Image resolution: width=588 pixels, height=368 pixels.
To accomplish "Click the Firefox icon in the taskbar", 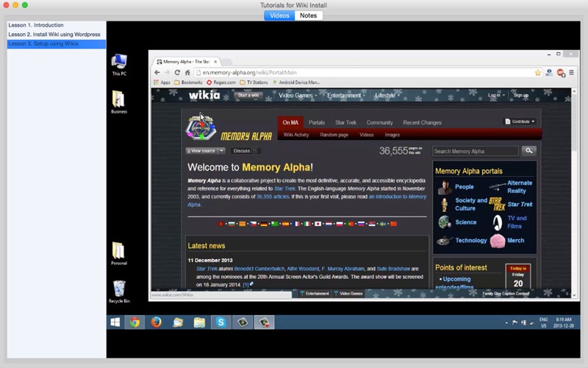I will click(156, 322).
